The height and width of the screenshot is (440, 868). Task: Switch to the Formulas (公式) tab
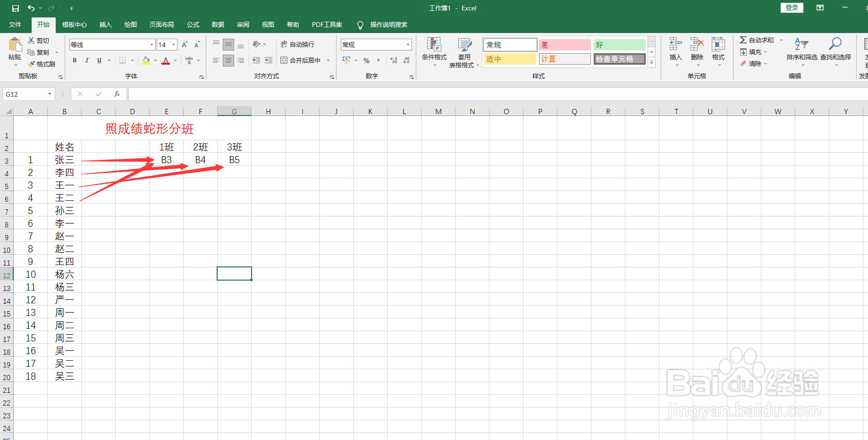click(x=193, y=25)
